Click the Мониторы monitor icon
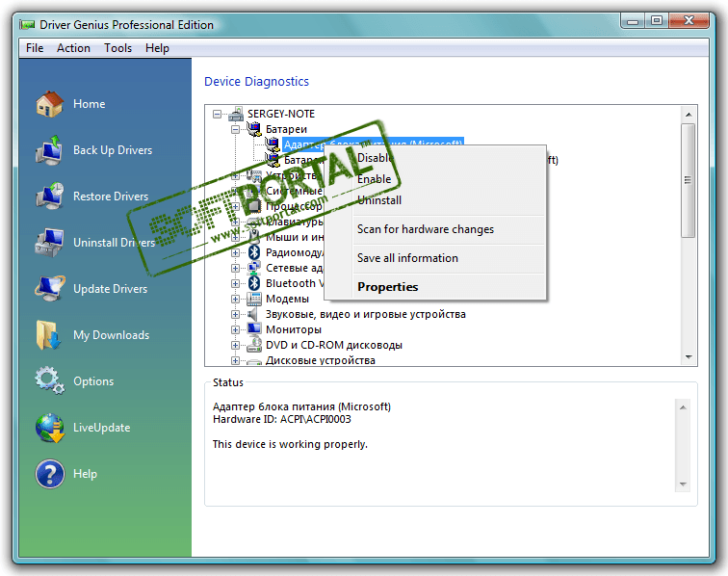 (x=254, y=328)
